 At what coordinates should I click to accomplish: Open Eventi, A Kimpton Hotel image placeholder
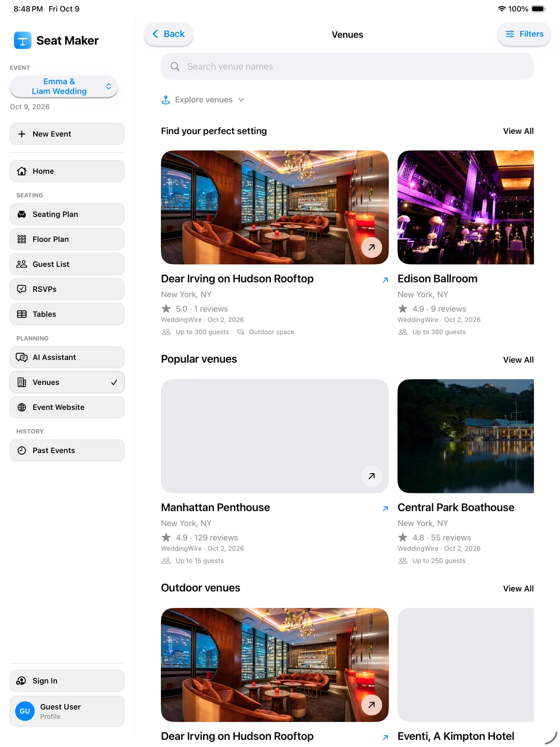(466, 665)
